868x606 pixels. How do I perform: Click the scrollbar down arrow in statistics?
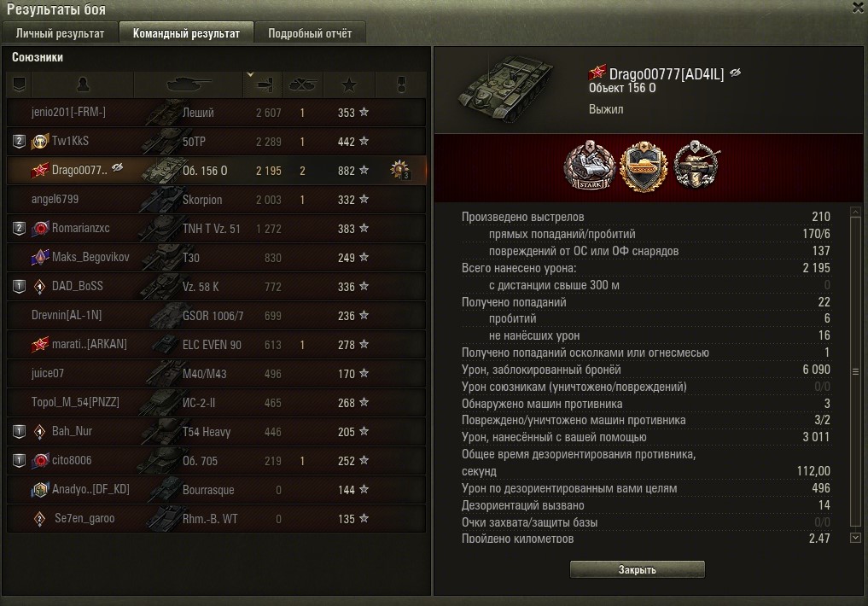[x=855, y=538]
